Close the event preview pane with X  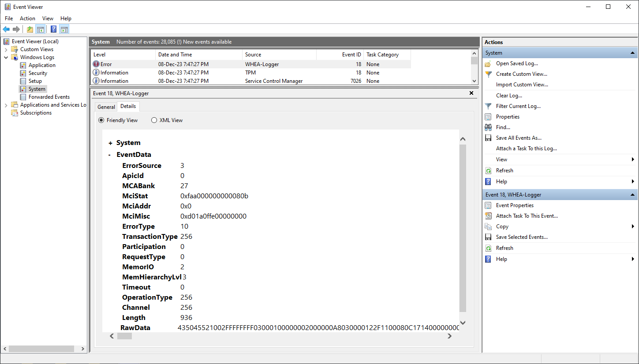coord(471,93)
